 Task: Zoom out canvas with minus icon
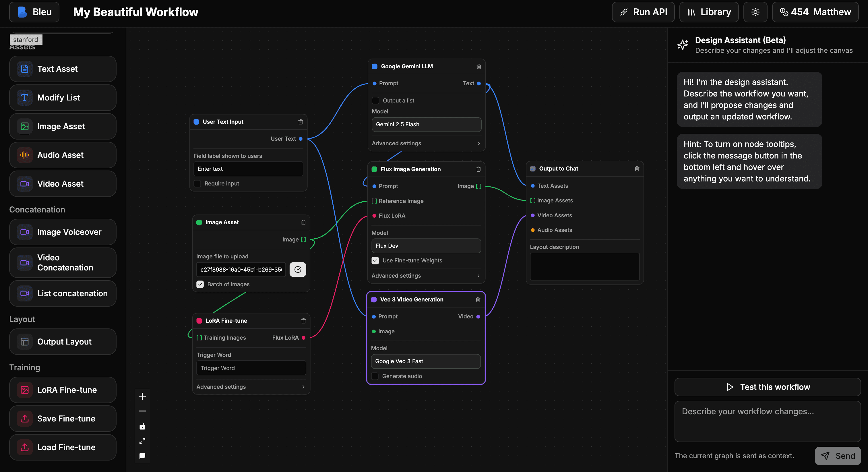click(142, 411)
